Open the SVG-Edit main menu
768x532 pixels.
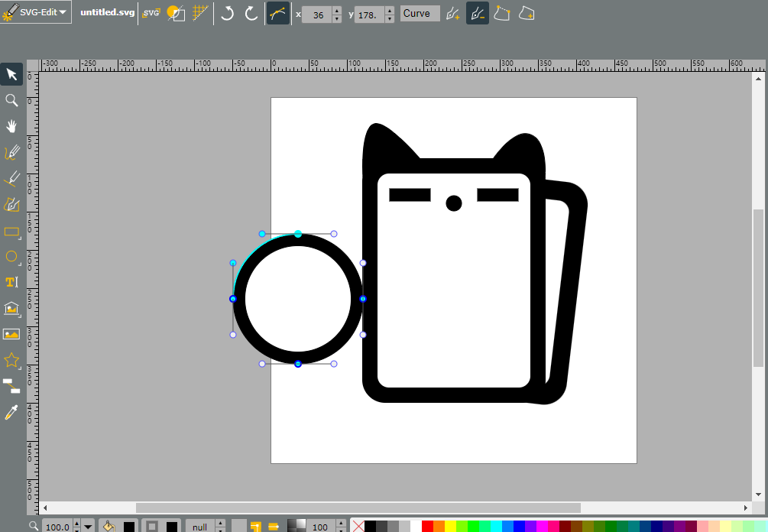(36, 11)
